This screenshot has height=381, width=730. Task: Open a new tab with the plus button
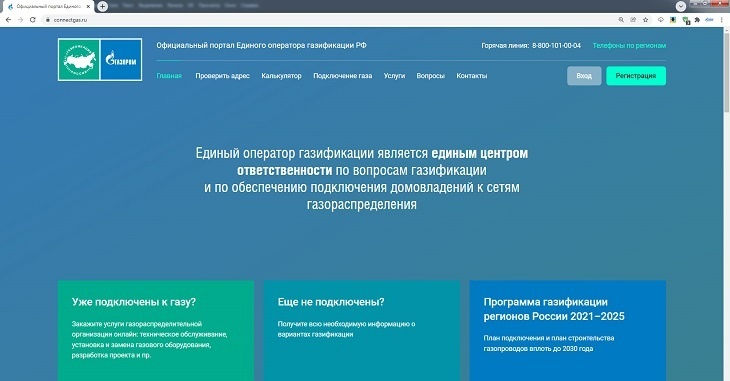[x=102, y=7]
